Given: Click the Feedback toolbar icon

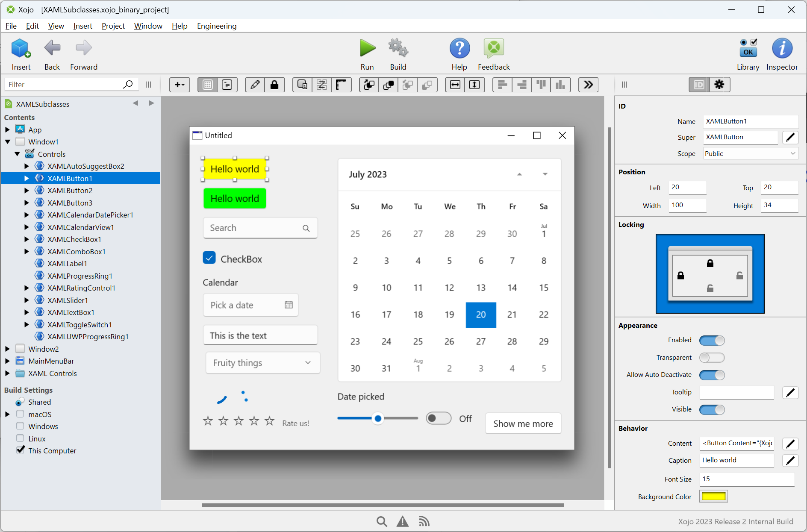Looking at the screenshot, I should pos(493,48).
